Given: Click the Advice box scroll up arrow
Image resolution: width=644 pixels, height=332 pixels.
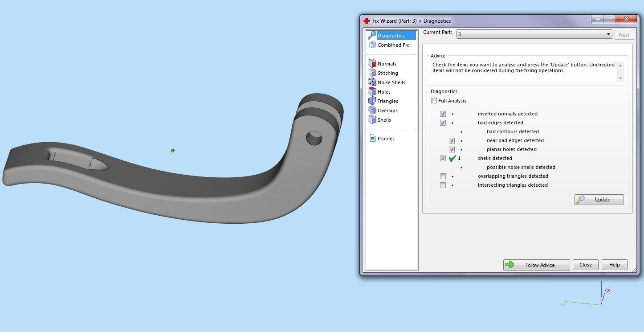Looking at the screenshot, I should point(620,65).
